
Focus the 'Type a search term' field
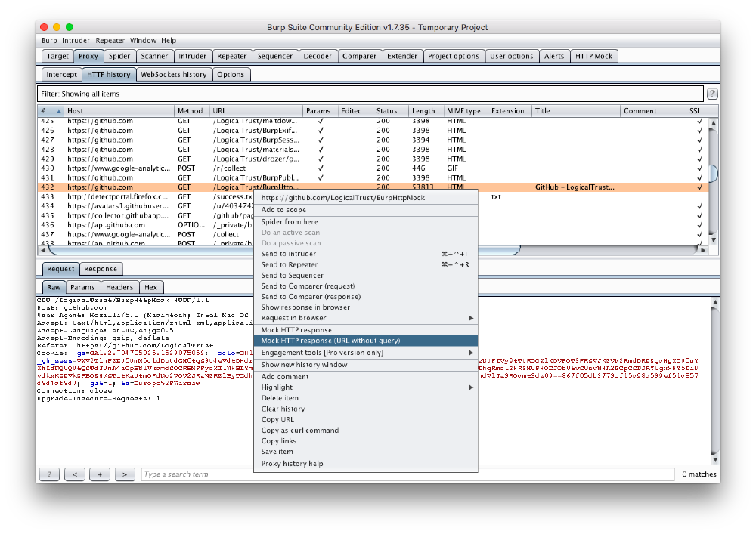click(407, 474)
